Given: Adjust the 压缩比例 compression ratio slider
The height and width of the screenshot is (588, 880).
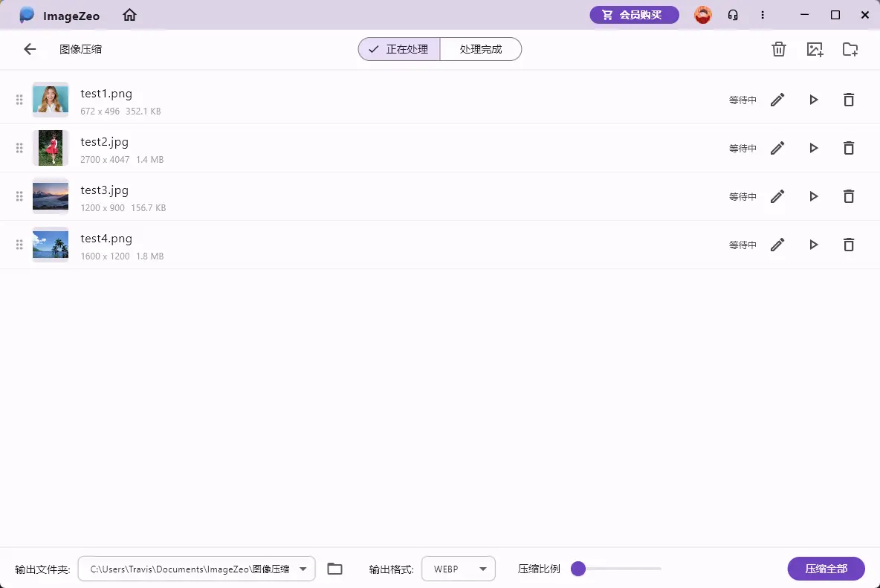Looking at the screenshot, I should pyautogui.click(x=578, y=568).
